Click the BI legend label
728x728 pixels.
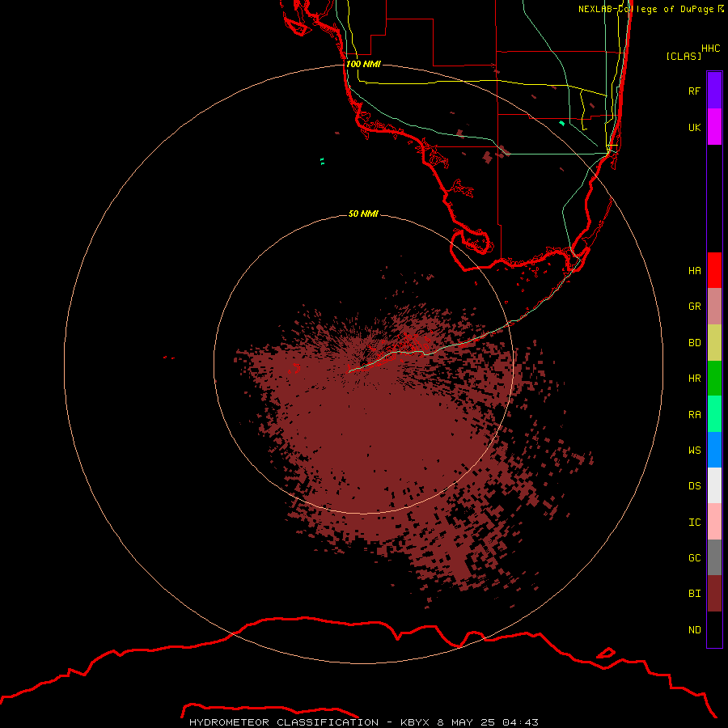(x=695, y=594)
